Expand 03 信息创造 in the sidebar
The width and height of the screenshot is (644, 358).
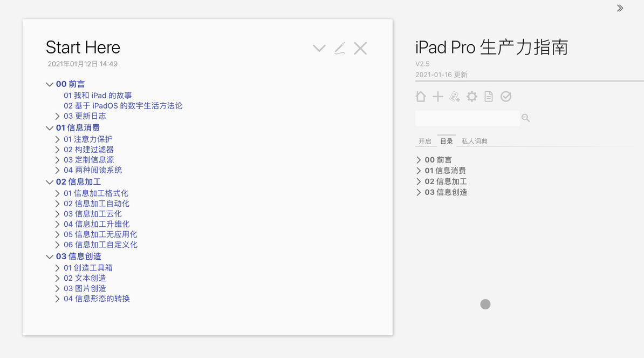click(419, 192)
